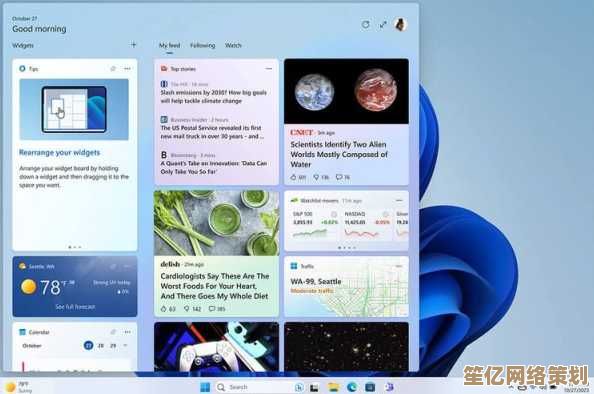Viewport: 594px width, 394px height.
Task: Open weather widgets button on taskbar
Action: 18,387
